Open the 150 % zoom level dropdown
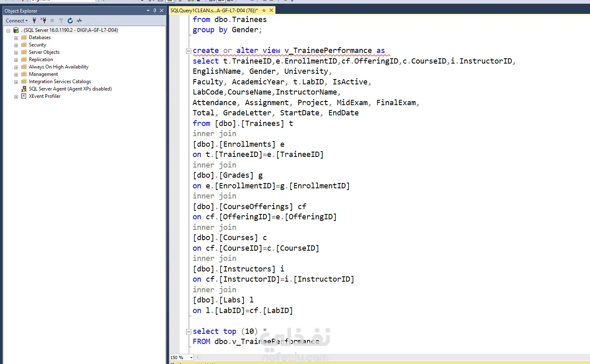This screenshot has width=590, height=364. pos(191,357)
